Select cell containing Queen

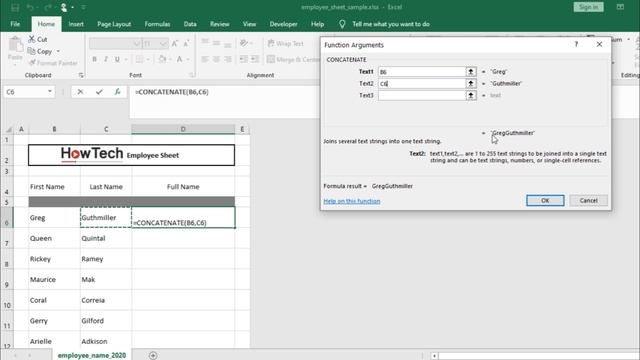pyautogui.click(x=54, y=238)
